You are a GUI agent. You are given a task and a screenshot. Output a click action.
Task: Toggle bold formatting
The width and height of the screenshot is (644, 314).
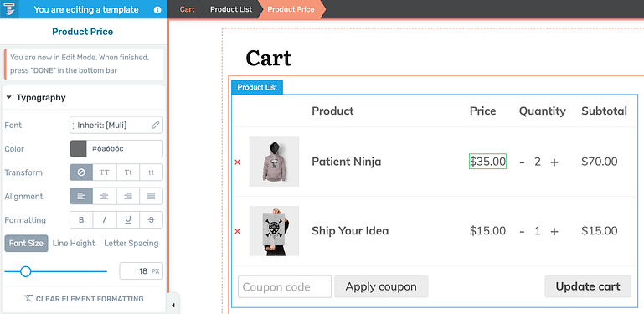coord(81,220)
